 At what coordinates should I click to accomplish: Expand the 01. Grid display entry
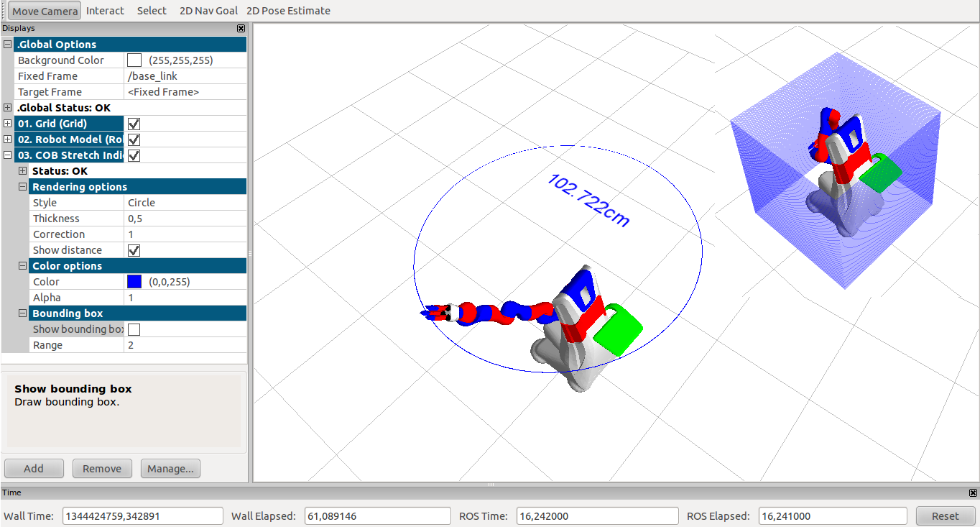tap(7, 124)
